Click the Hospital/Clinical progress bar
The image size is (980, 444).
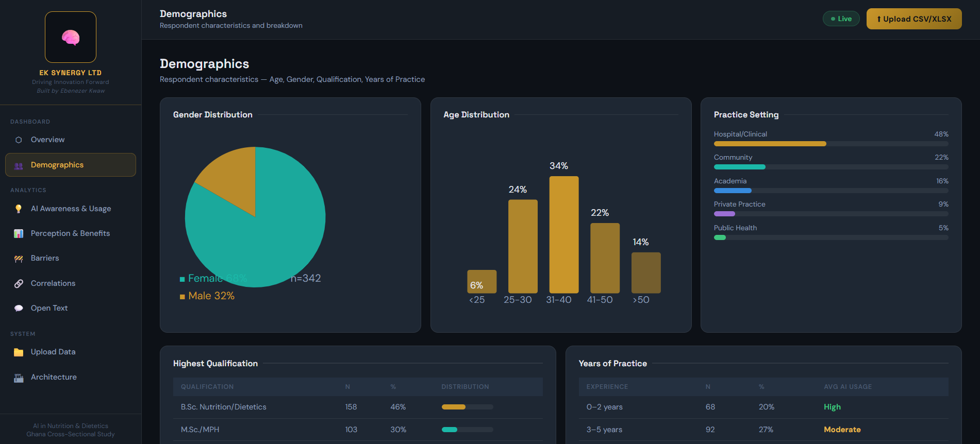831,144
